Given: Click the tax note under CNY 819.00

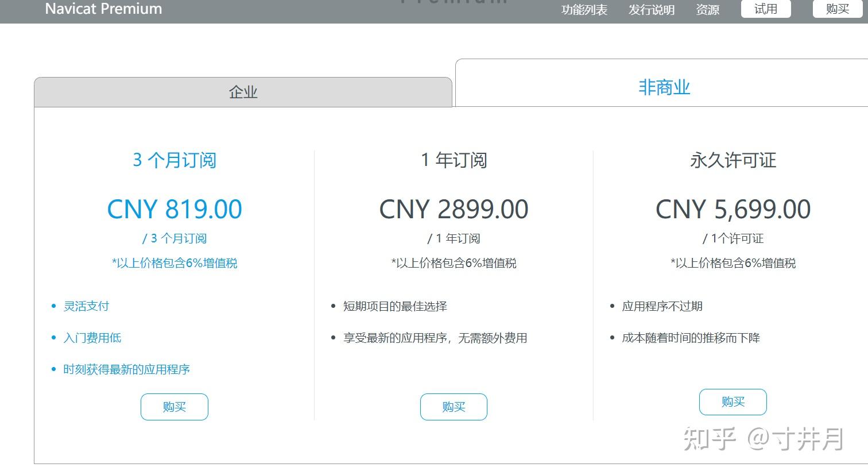Looking at the screenshot, I should [x=175, y=263].
